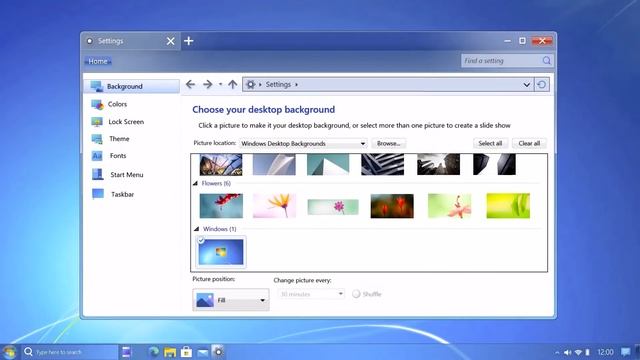Launch Edge browser from taskbar
Image resolution: width=640 pixels, height=360 pixels.
(x=154, y=351)
